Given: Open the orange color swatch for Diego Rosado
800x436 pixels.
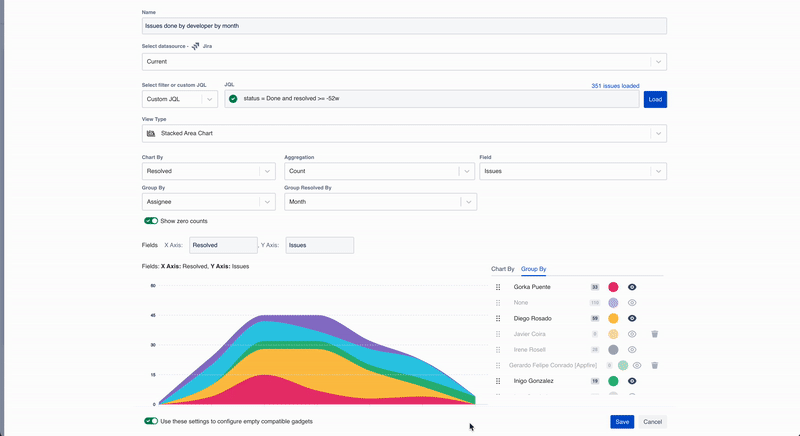Looking at the screenshot, I should (x=613, y=318).
